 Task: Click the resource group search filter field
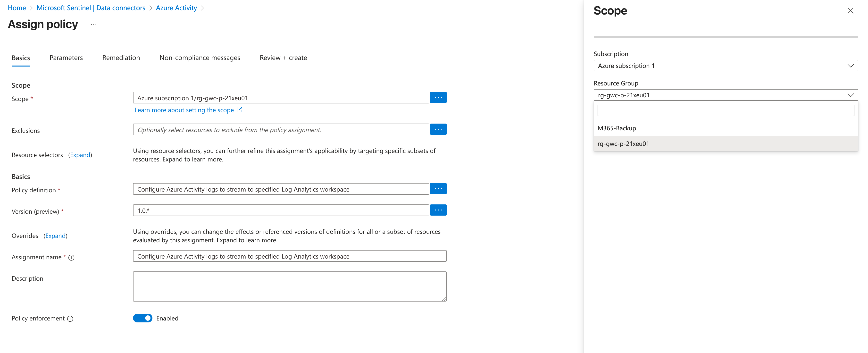[726, 111]
